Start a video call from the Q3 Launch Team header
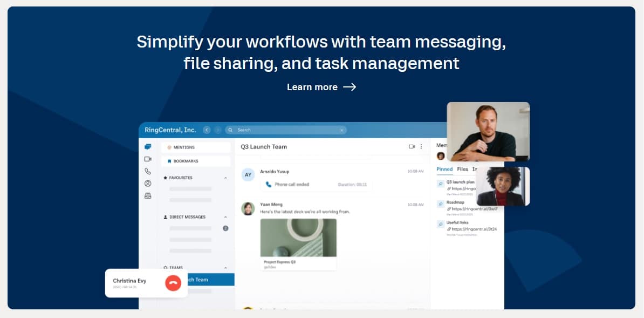Viewport: 644px width, 318px height. coord(412,147)
